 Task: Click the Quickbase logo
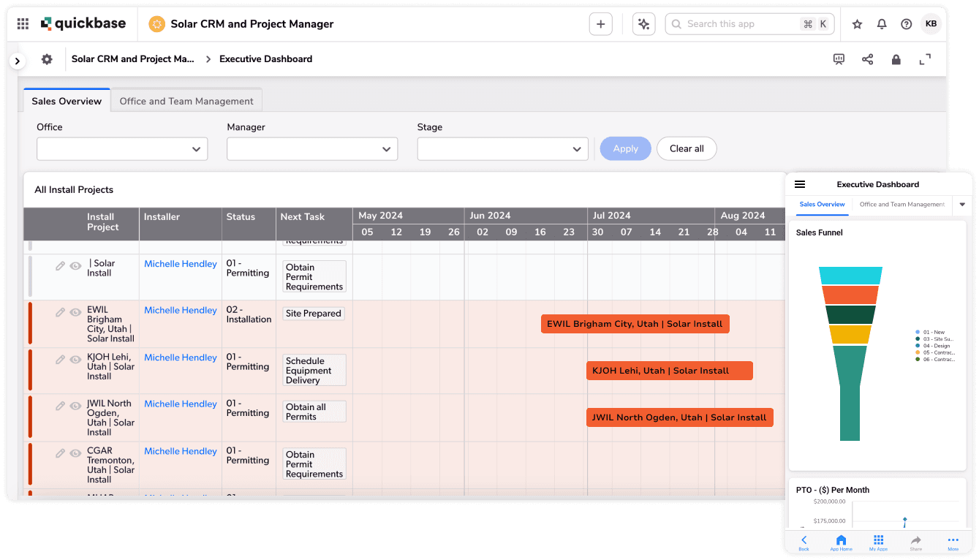click(83, 23)
